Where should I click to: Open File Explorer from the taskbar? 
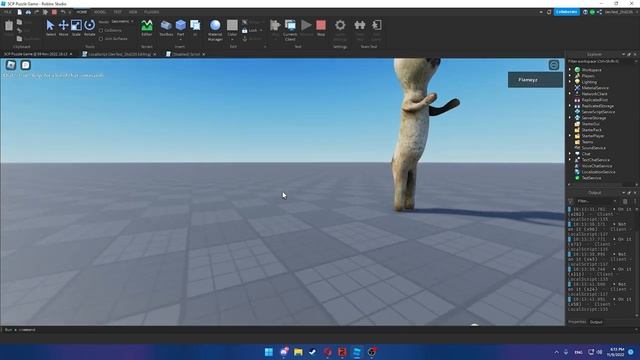click(298, 352)
